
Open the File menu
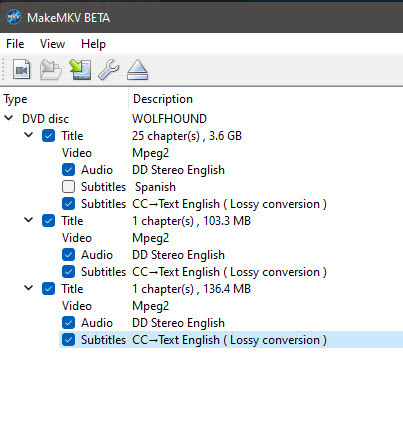(x=15, y=44)
